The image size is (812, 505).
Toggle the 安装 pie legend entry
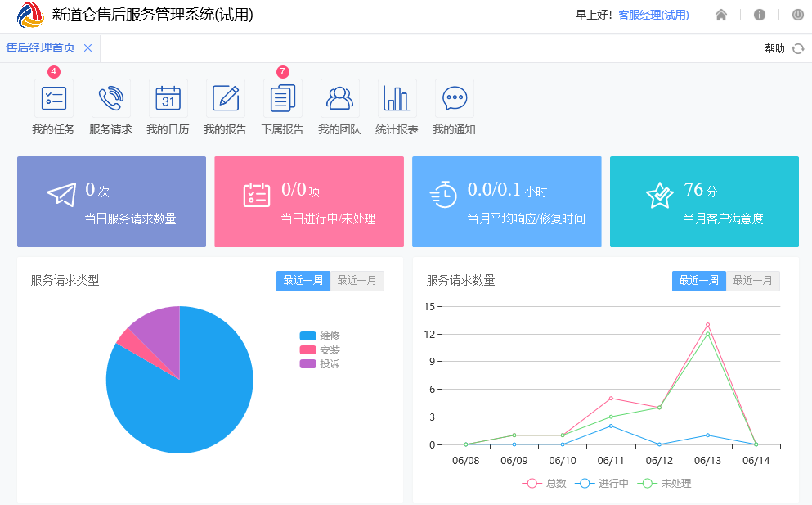pyautogui.click(x=320, y=350)
